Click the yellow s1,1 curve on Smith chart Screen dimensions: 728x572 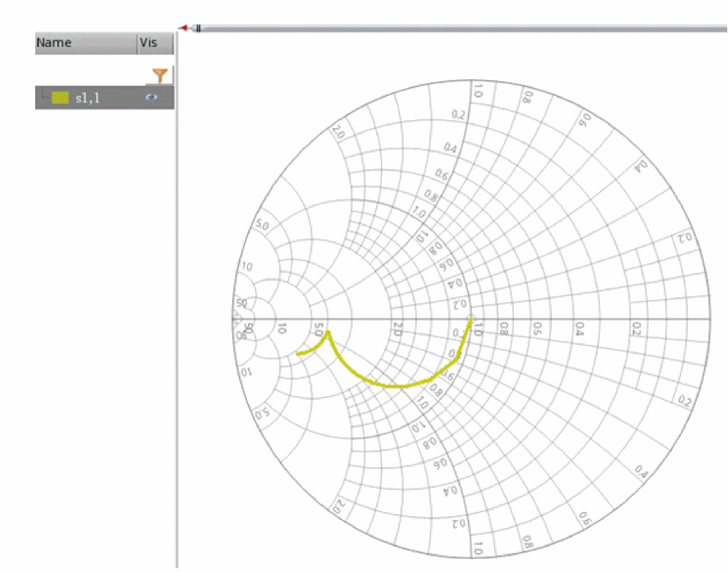click(x=396, y=386)
